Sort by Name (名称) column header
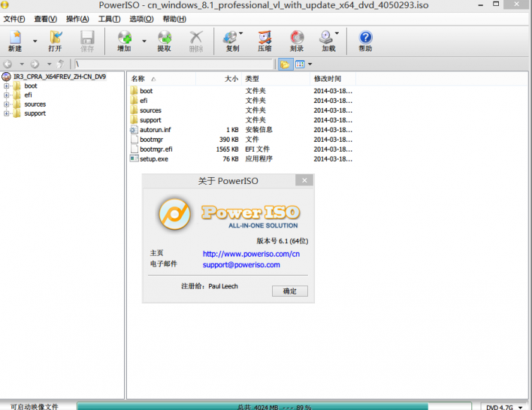The height and width of the screenshot is (410, 532). [162, 79]
